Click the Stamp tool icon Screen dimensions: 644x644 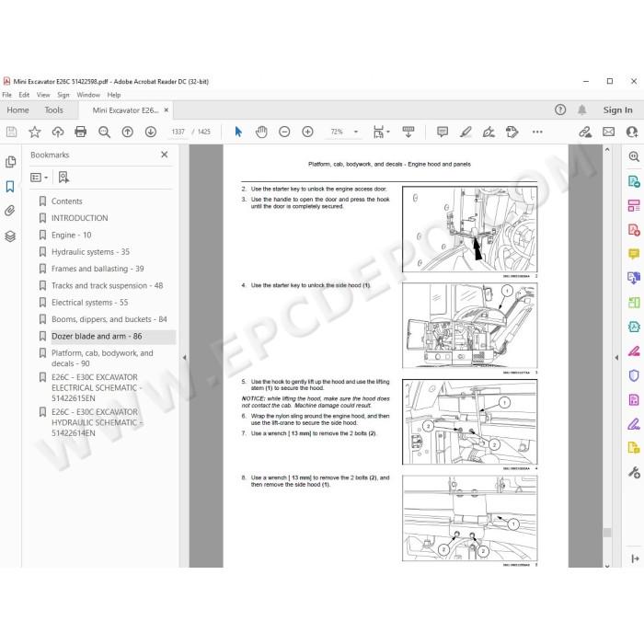point(512,132)
